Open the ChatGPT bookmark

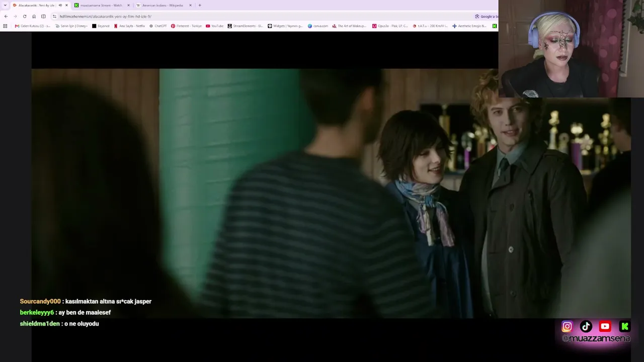tap(158, 26)
